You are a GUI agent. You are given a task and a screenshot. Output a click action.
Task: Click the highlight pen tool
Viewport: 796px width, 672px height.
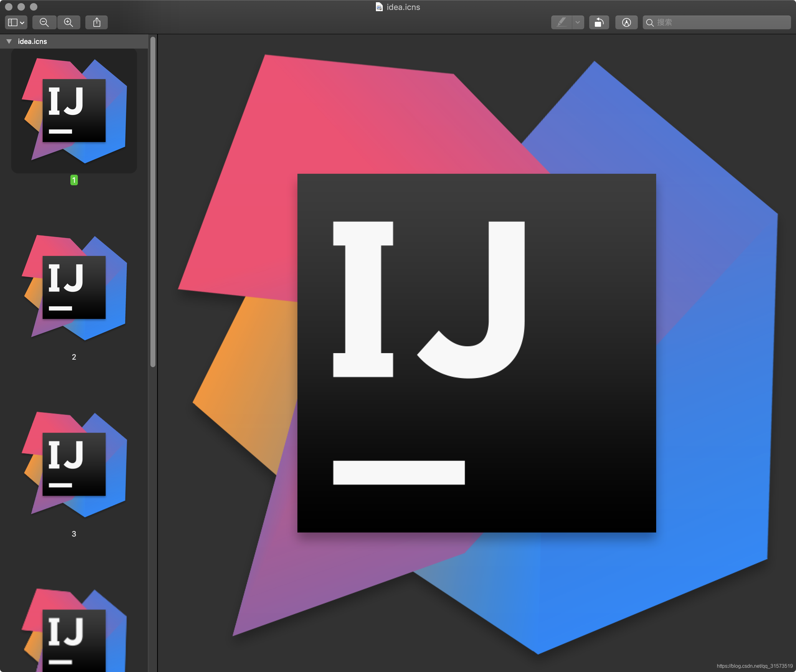(561, 22)
